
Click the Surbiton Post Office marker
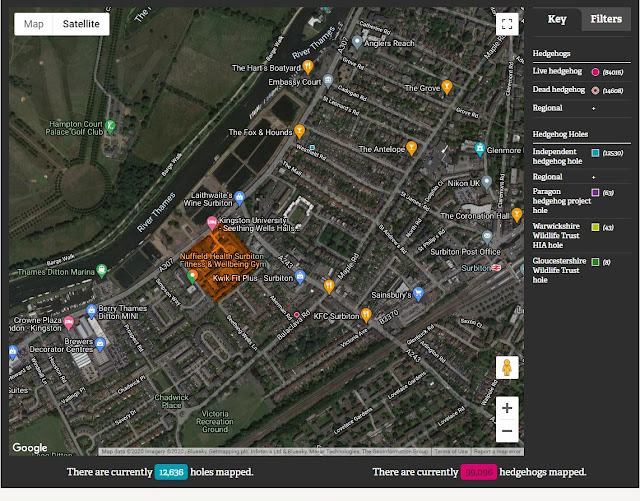[x=487, y=236]
